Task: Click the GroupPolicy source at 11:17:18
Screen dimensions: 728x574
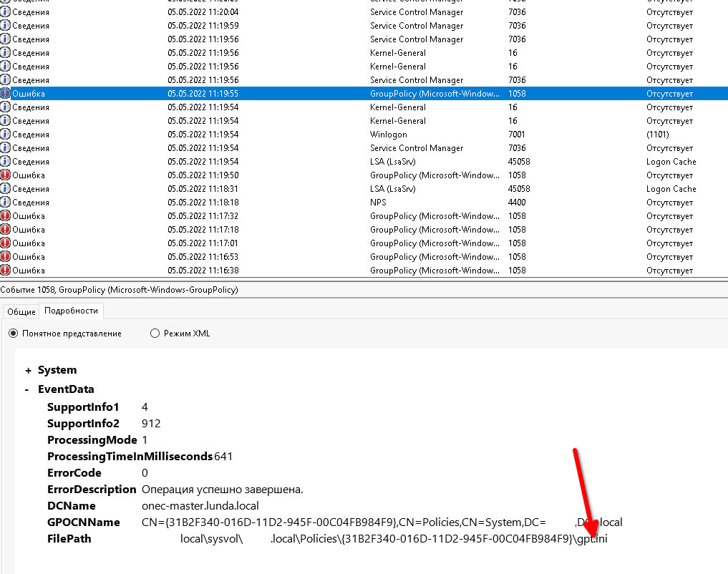Action: tap(435, 229)
